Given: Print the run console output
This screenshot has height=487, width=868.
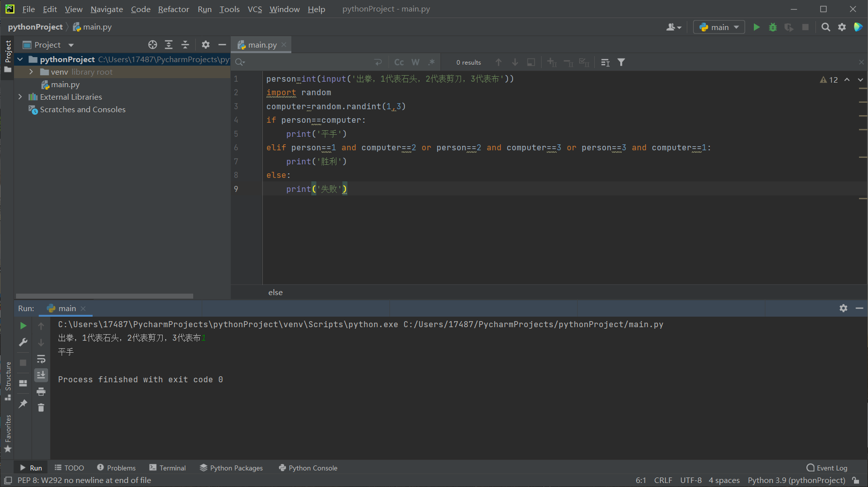Looking at the screenshot, I should coord(41,391).
